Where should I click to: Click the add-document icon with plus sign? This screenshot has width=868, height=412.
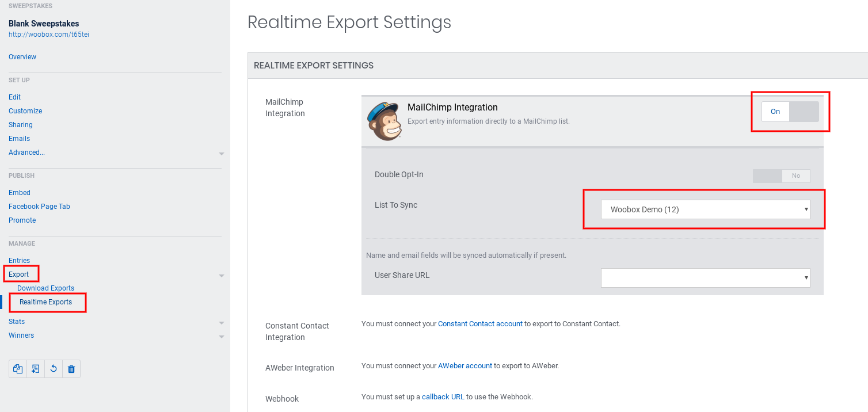pyautogui.click(x=36, y=369)
